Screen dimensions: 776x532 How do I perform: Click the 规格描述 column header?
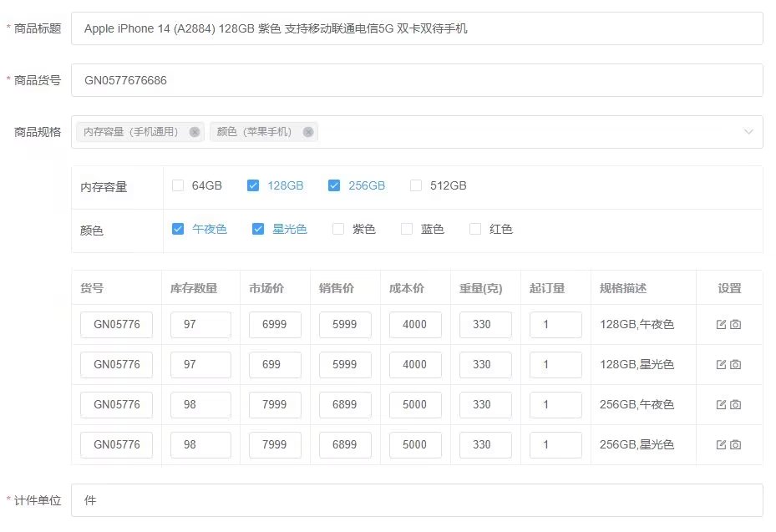point(622,288)
